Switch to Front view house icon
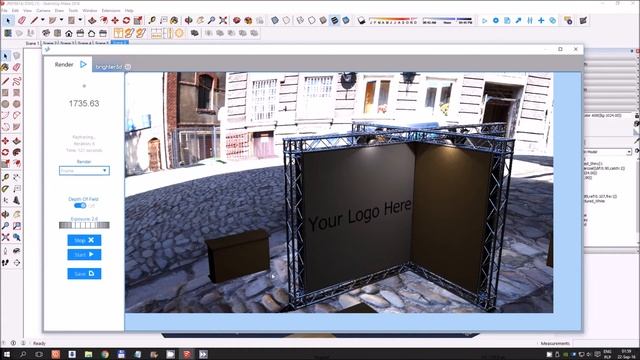 pyautogui.click(x=69, y=33)
